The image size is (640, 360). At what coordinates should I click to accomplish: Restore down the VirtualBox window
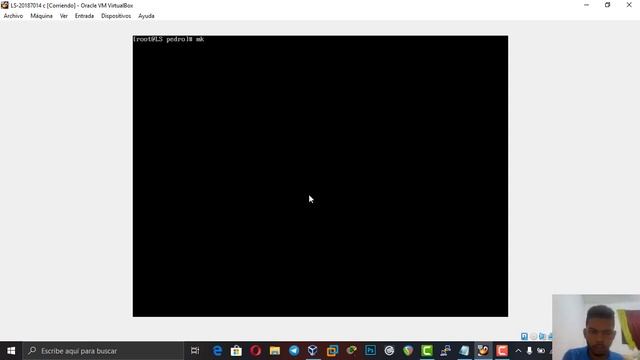pos(607,5)
